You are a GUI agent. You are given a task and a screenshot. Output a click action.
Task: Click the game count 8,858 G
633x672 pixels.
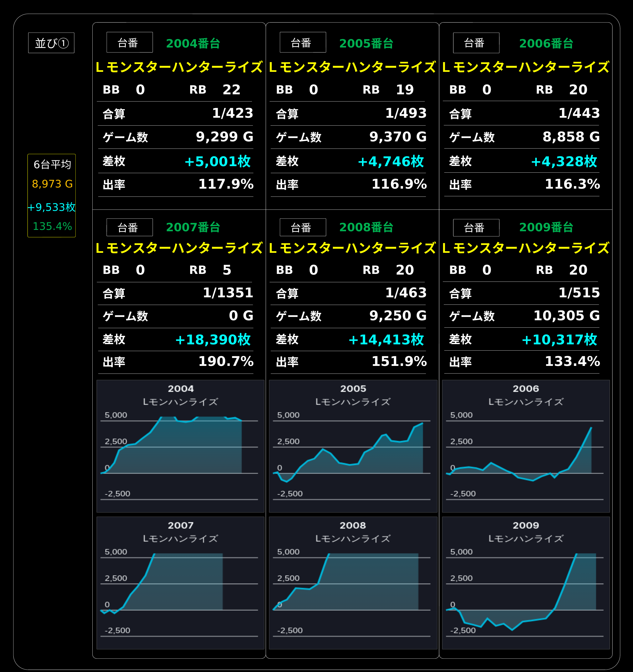(571, 137)
